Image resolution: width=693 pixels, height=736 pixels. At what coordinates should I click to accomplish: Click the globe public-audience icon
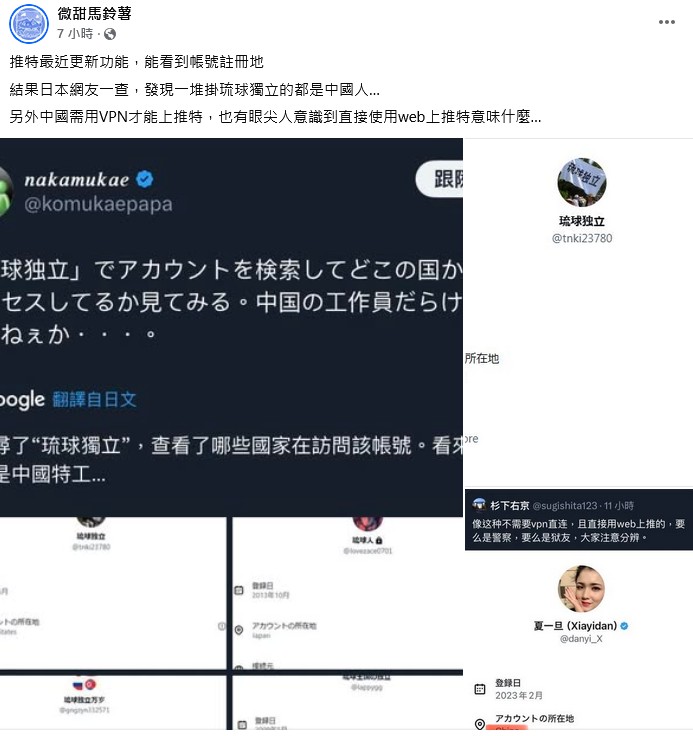[x=110, y=34]
